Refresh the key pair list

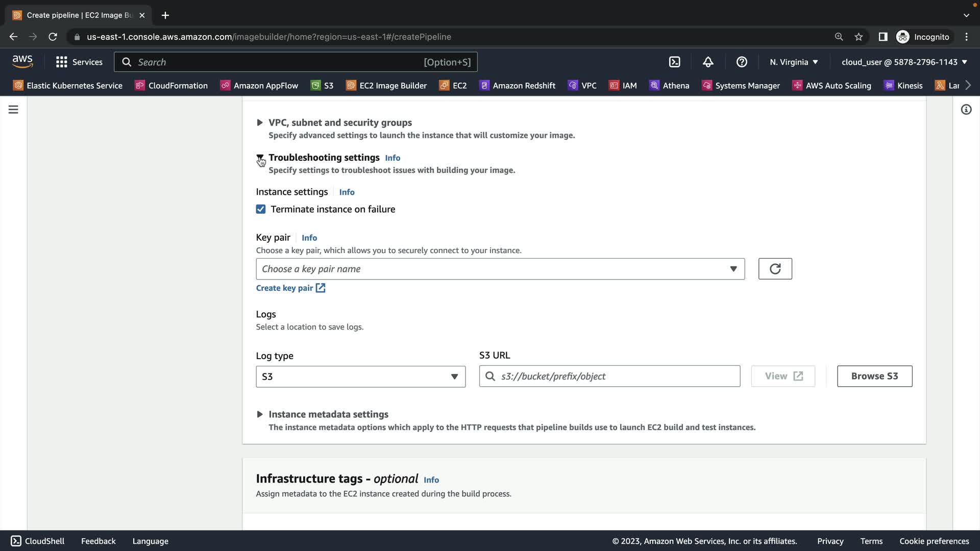click(x=775, y=269)
